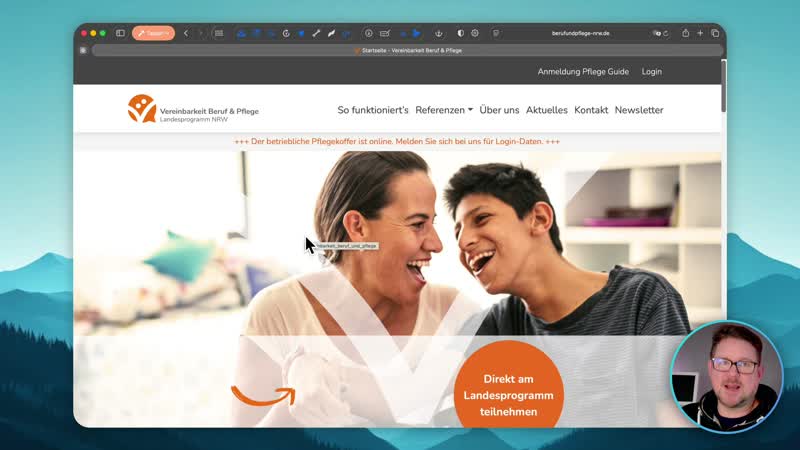Go to the Aktuelles page
Screen dimensions: 800x450
point(546,110)
